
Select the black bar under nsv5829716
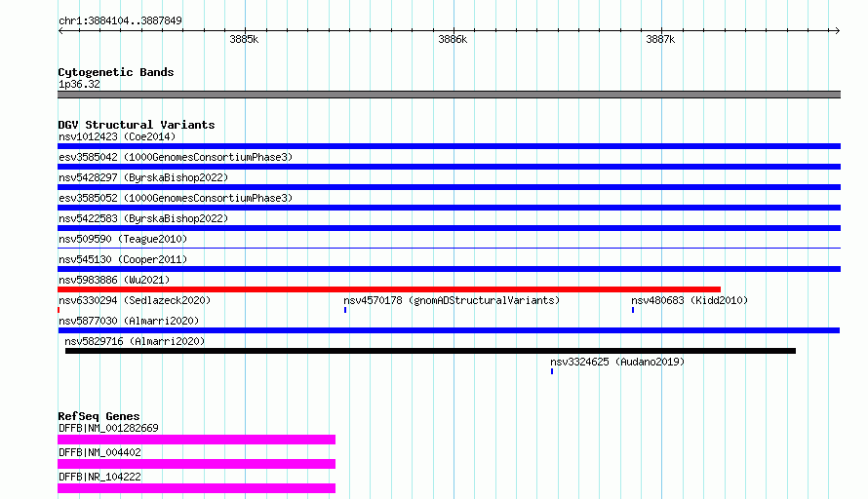(430, 351)
